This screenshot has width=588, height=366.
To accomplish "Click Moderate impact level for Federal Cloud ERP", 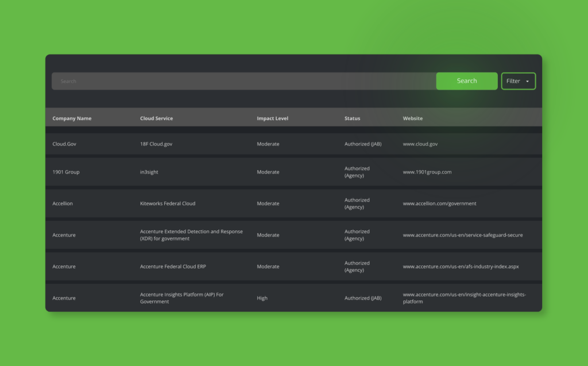I will (268, 267).
